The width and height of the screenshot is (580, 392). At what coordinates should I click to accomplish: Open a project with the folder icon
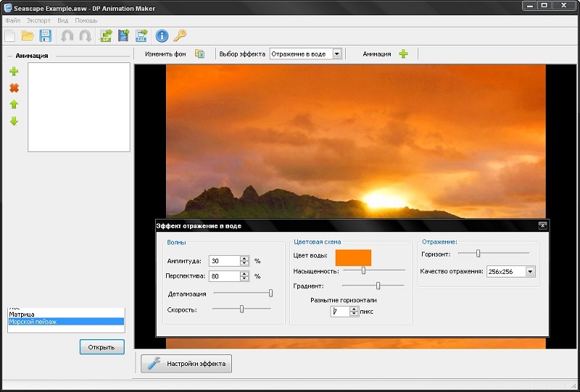(28, 36)
